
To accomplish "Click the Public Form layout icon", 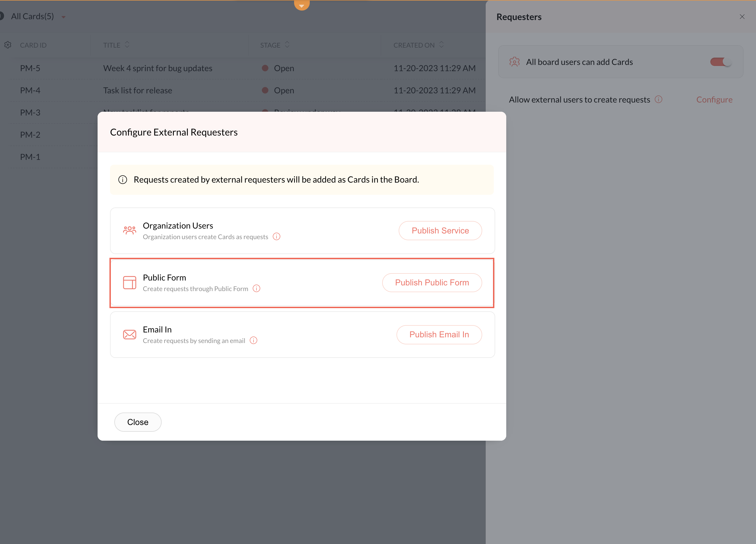I will coord(129,282).
